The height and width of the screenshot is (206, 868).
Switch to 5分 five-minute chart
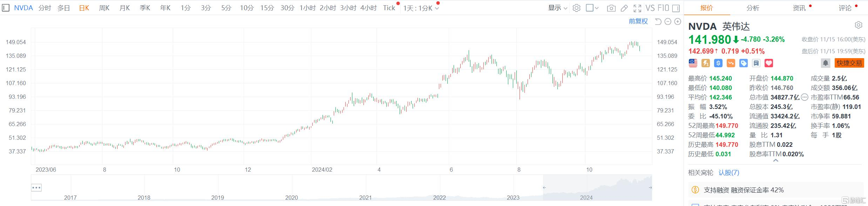(226, 8)
